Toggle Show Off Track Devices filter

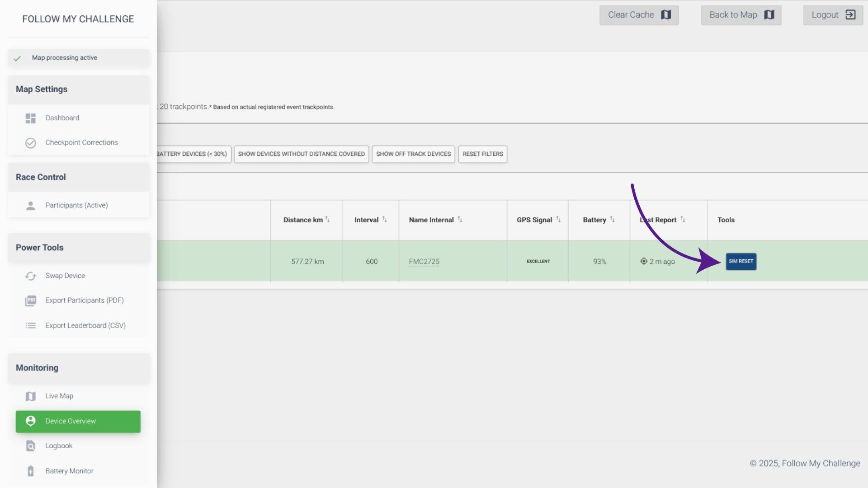[413, 154]
